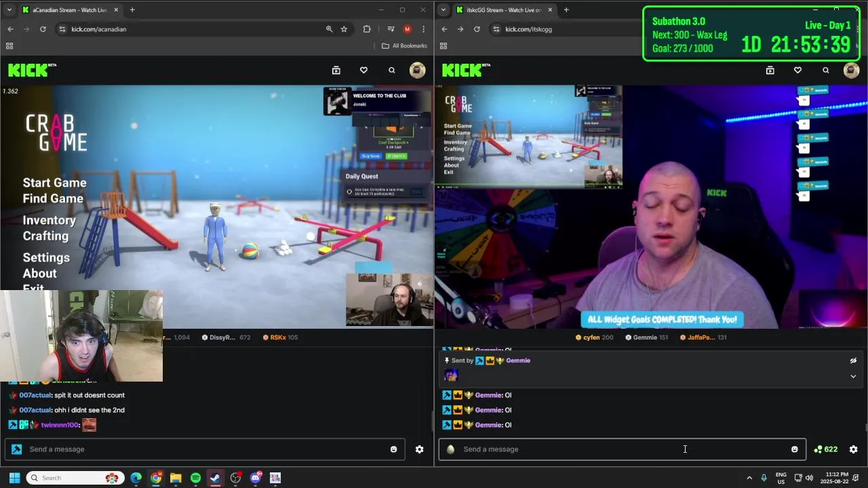Click itskcGG stream video player
868x488 pixels.
tap(651, 207)
